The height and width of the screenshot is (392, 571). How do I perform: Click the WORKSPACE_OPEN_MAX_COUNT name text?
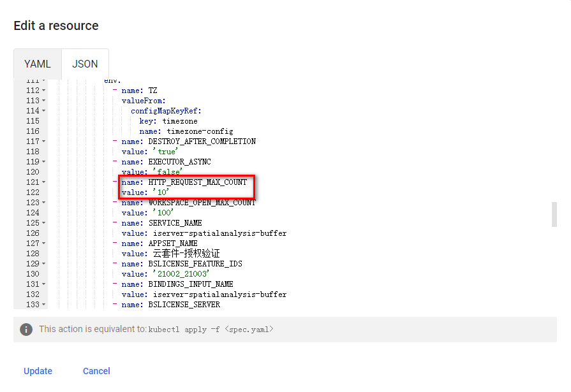click(x=202, y=202)
